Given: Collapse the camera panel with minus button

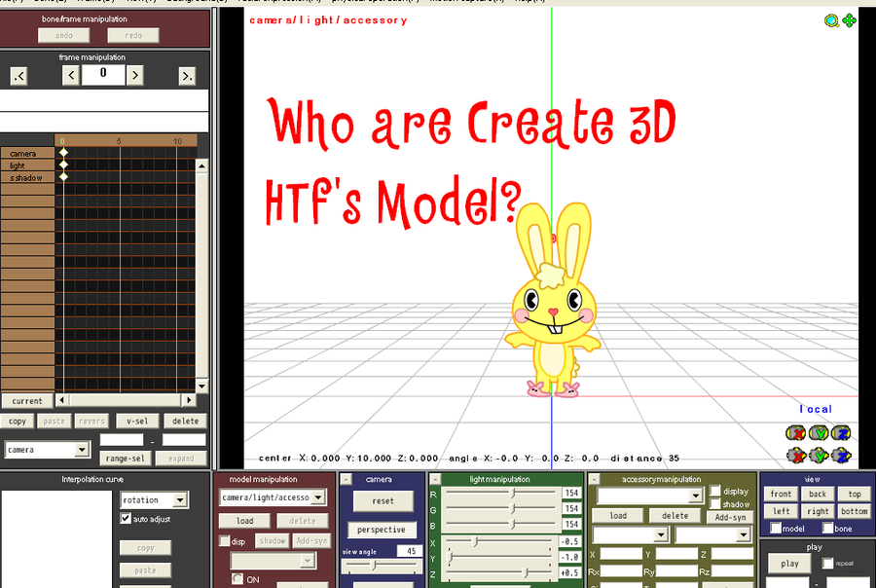Looking at the screenshot, I should [347, 480].
